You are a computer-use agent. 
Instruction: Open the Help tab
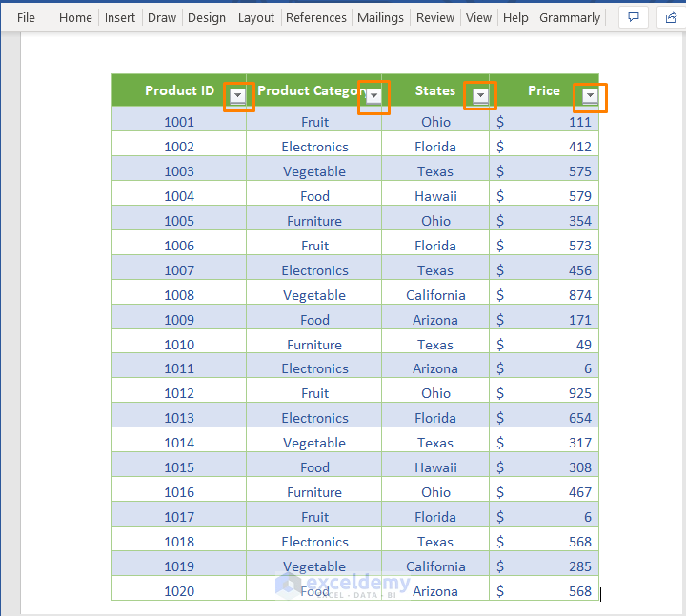click(x=515, y=17)
